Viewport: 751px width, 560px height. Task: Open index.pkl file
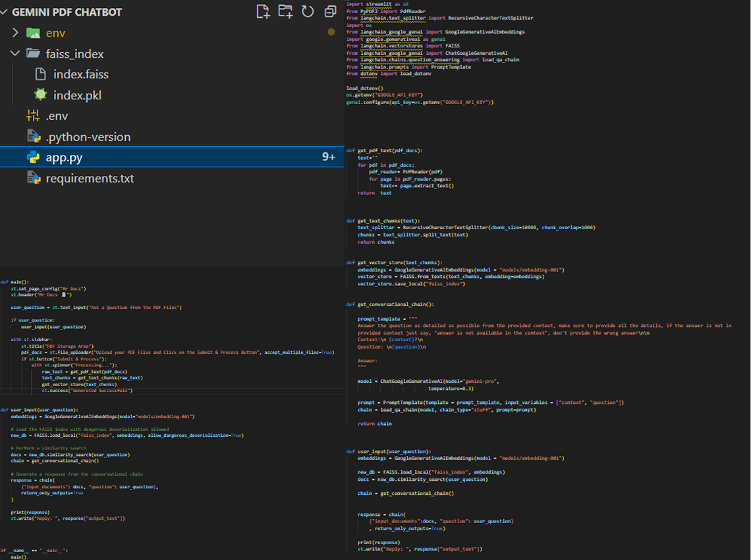click(x=77, y=96)
